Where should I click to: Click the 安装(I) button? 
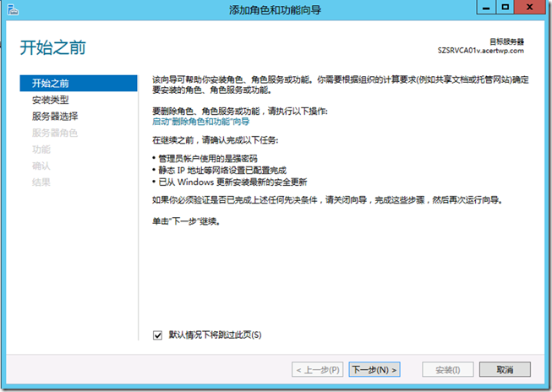click(x=448, y=369)
